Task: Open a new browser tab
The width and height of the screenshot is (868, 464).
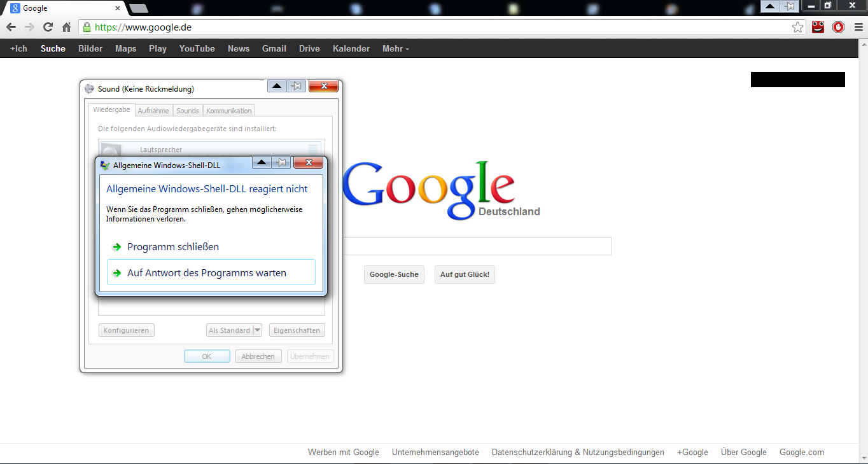Action: [x=138, y=8]
